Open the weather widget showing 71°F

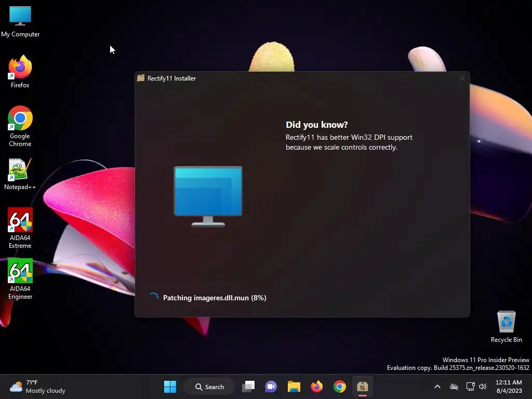(37, 387)
